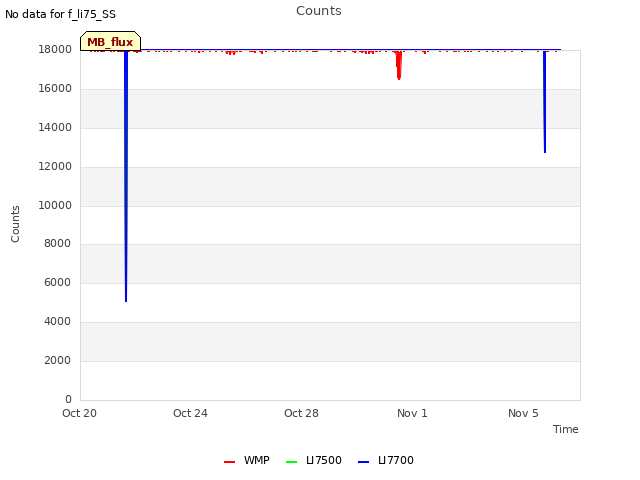Click the MB_flux annotation label
The height and width of the screenshot is (480, 640).
(110, 42)
